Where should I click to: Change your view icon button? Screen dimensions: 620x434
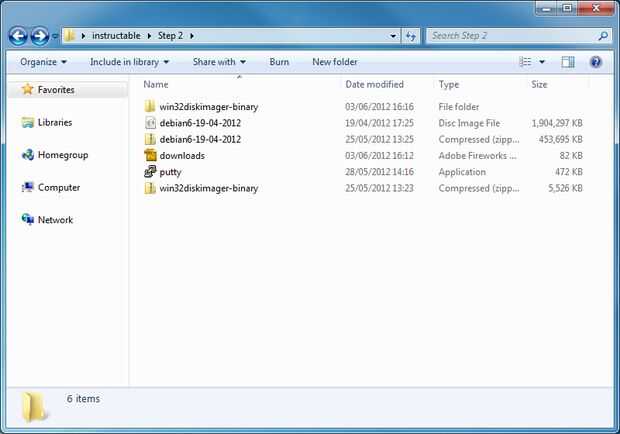pyautogui.click(x=525, y=62)
